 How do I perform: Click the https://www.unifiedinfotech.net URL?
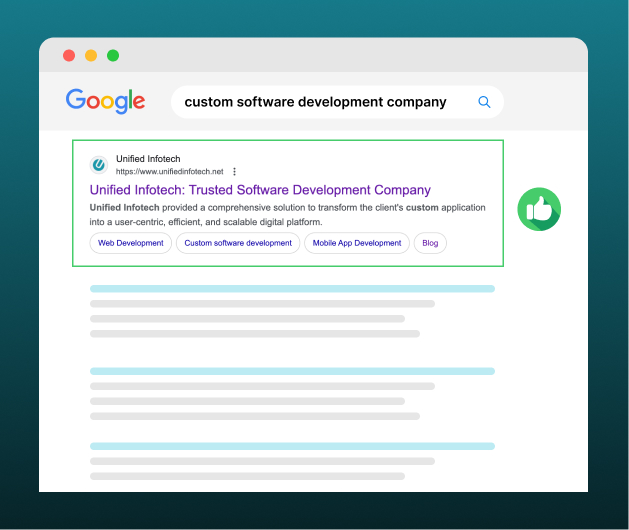click(169, 172)
